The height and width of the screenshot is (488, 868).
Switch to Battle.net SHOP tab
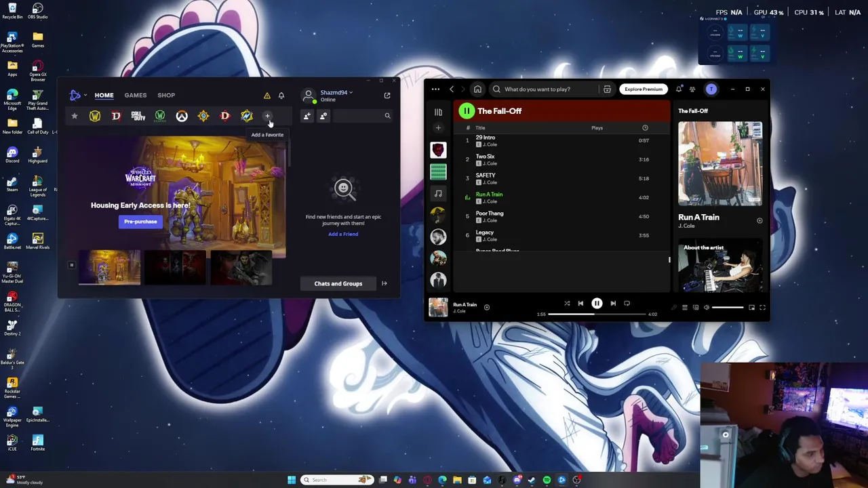tap(166, 96)
